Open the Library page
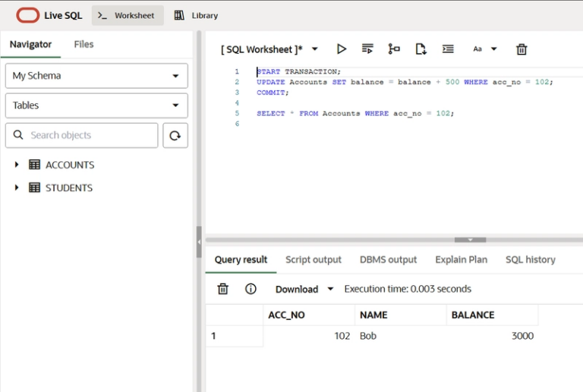The width and height of the screenshot is (583, 392). pyautogui.click(x=196, y=15)
